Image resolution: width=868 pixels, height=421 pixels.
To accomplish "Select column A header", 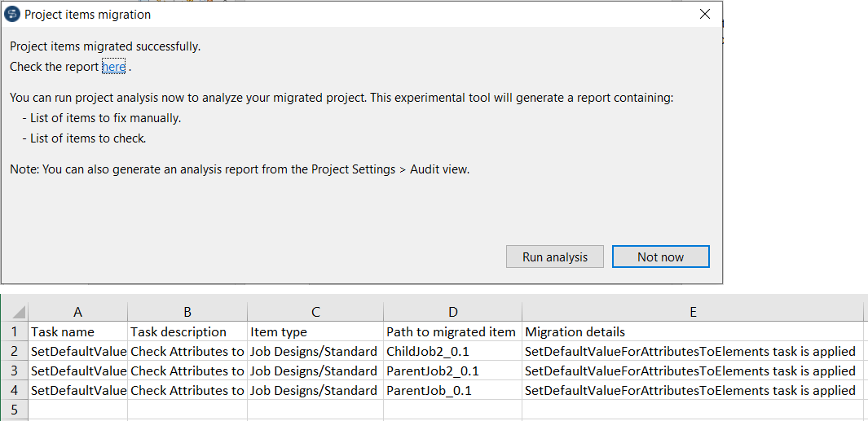I will coord(77,312).
